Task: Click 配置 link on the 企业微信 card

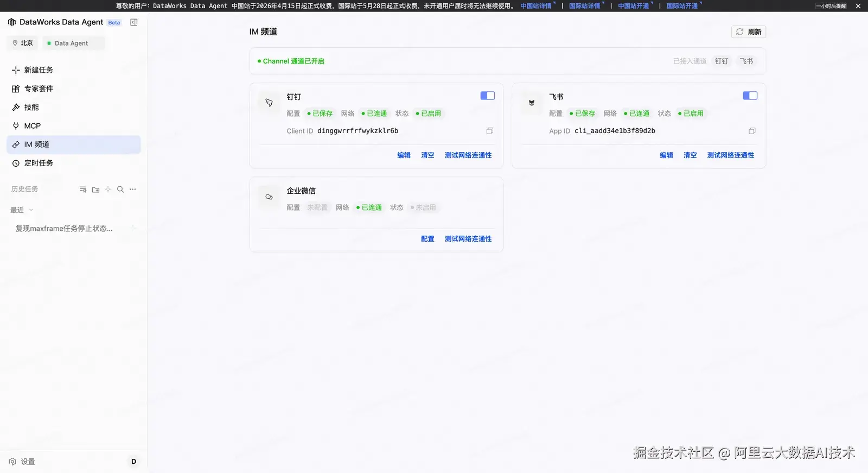Action: coord(428,239)
